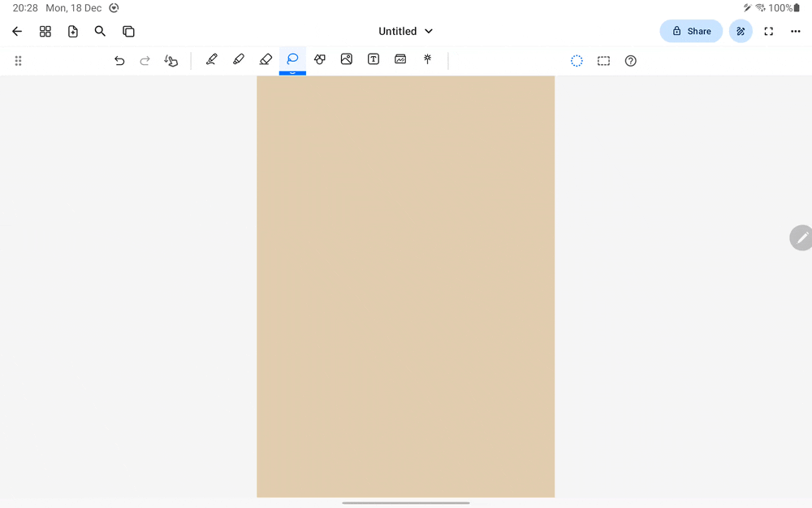Select the Lasso tool
This screenshot has width=812, height=508.
tap(292, 59)
